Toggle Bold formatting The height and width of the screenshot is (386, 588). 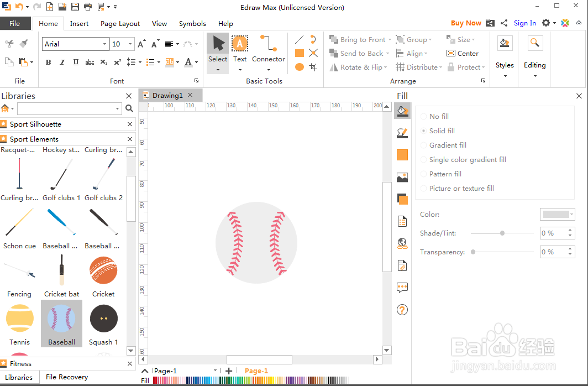[48, 62]
